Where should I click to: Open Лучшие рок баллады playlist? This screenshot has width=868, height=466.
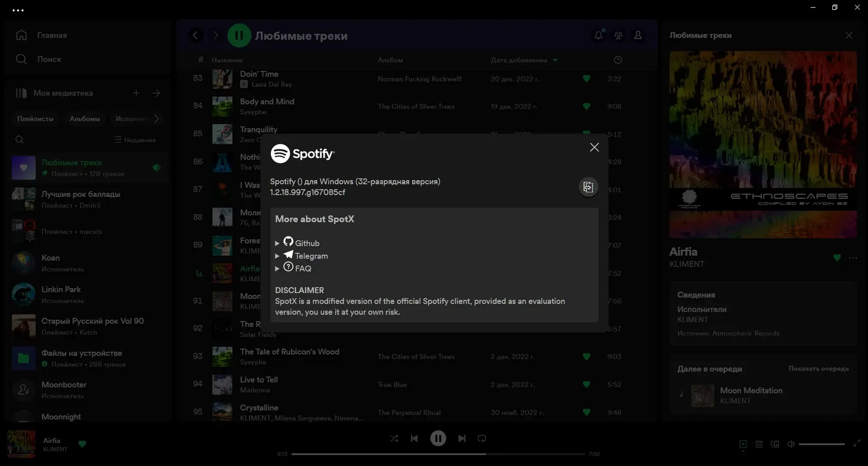pyautogui.click(x=87, y=200)
